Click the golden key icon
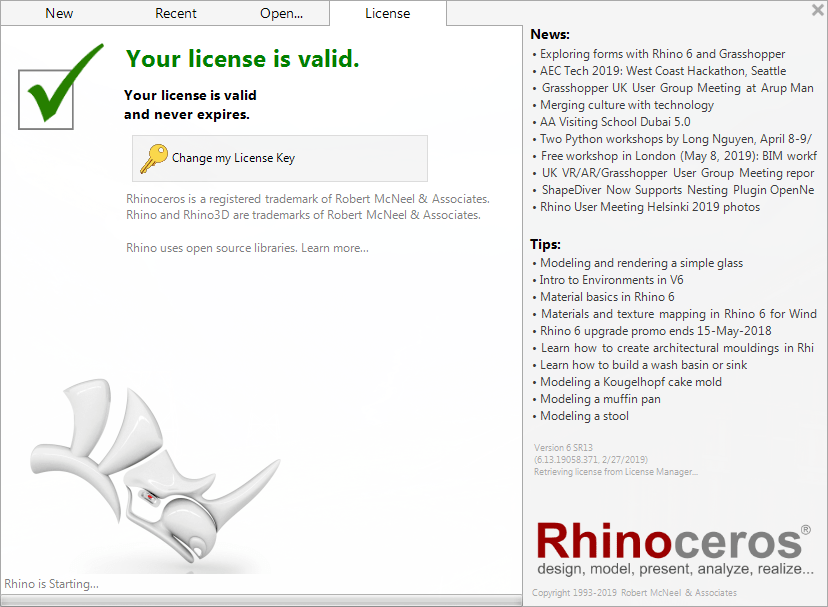The image size is (828, 607). pyautogui.click(x=154, y=158)
